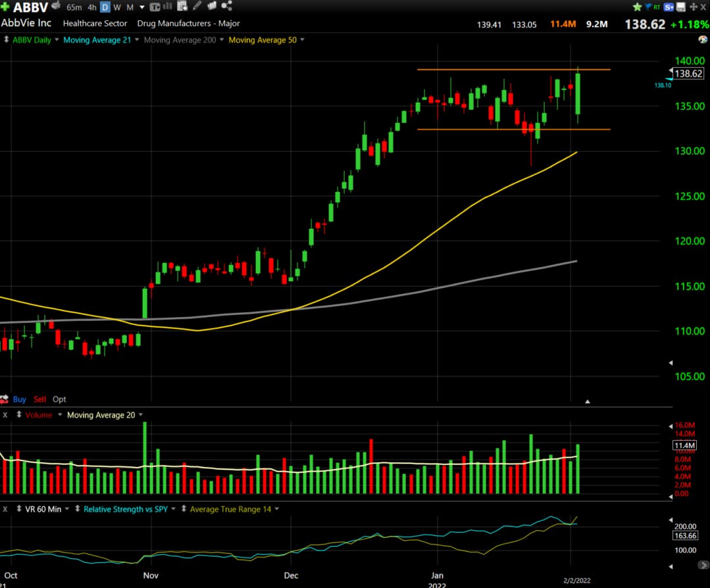Click the icon right of ABBV ticker
Viewport: 710px width, 588px height.
click(x=56, y=6)
